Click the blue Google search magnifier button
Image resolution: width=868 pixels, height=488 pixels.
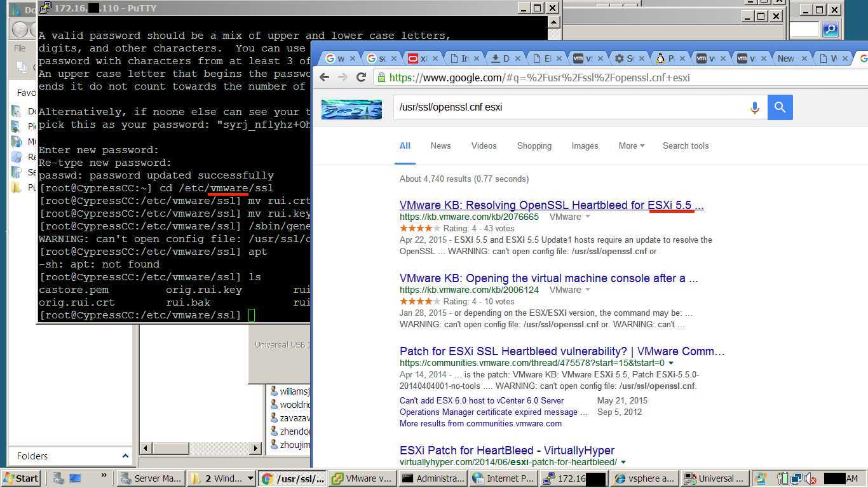(780, 107)
